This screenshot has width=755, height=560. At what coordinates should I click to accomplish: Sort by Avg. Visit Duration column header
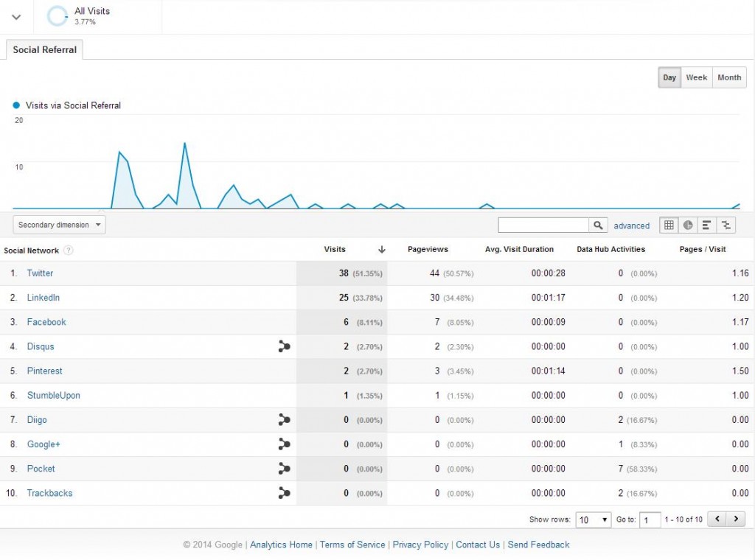coord(519,249)
